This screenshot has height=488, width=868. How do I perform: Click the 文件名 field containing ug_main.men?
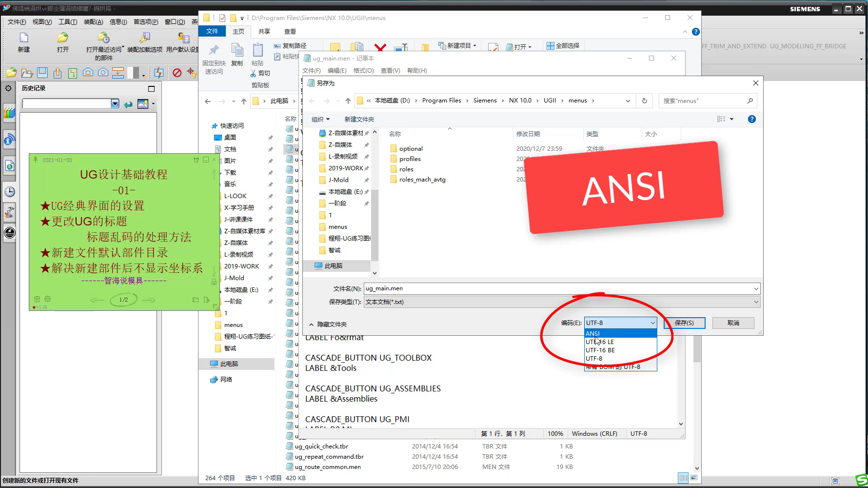click(x=562, y=289)
